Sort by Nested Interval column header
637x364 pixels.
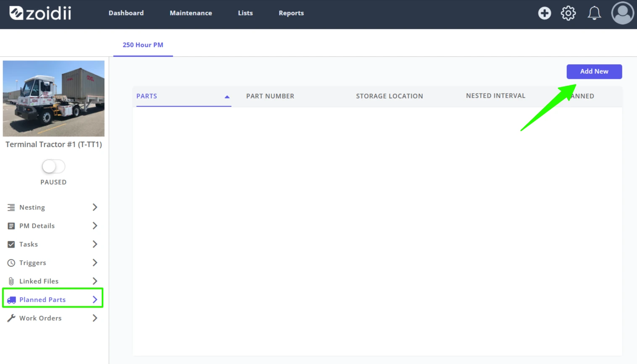495,96
